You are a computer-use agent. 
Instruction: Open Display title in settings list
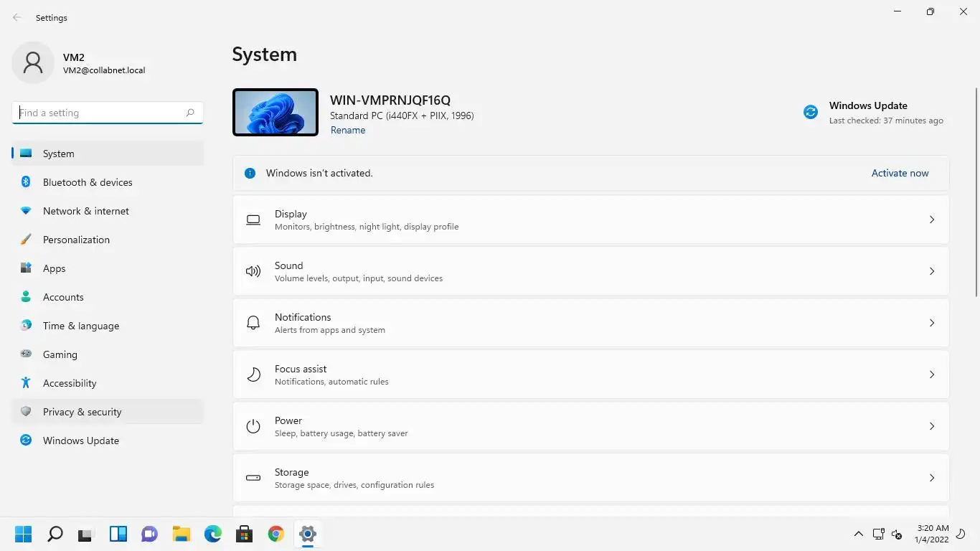pos(291,214)
